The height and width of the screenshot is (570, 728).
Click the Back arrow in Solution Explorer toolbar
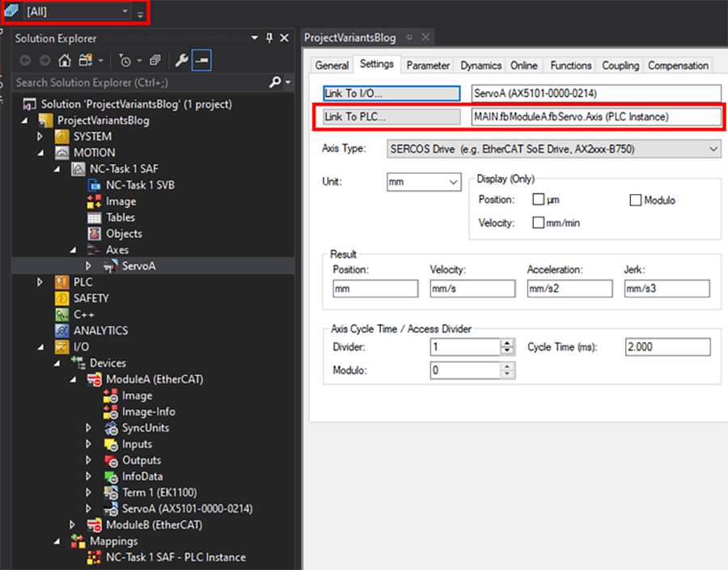point(25,61)
